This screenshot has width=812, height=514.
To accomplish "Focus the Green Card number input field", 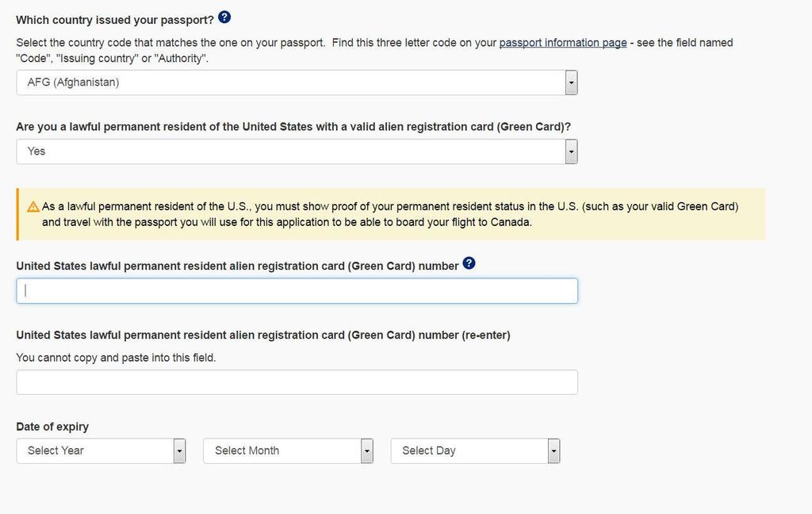I will (297, 290).
